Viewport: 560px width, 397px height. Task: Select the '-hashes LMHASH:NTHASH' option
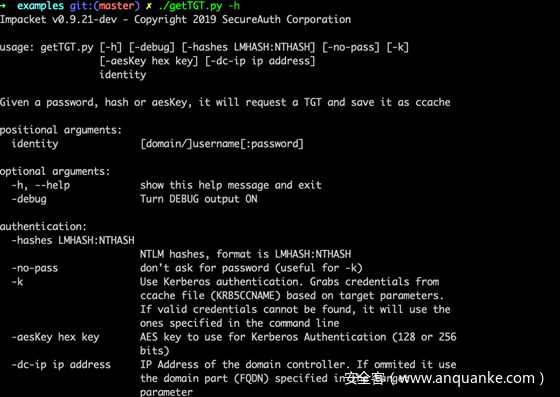tap(73, 240)
